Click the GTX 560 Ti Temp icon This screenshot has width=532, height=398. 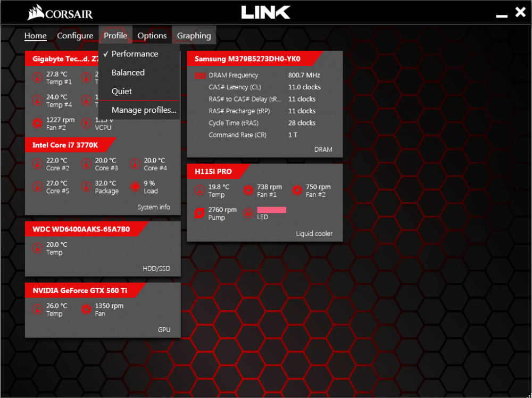[x=37, y=310]
